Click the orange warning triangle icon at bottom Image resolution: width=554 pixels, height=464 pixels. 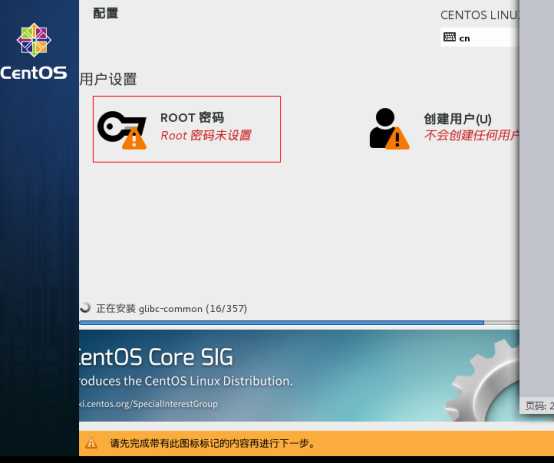click(91, 443)
